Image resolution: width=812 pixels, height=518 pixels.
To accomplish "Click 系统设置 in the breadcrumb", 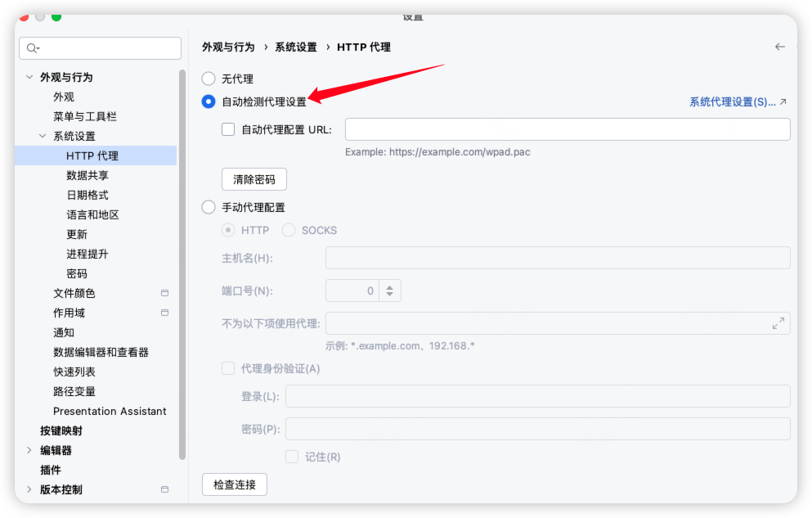I will [296, 47].
